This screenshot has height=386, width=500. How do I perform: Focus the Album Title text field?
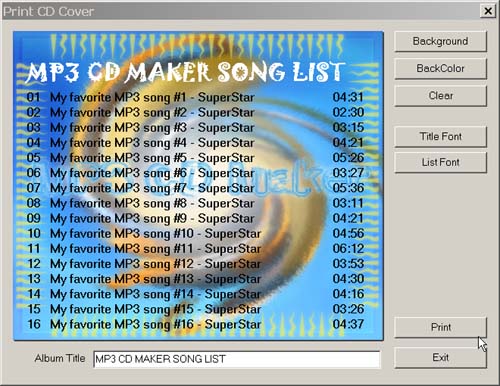[x=237, y=359]
